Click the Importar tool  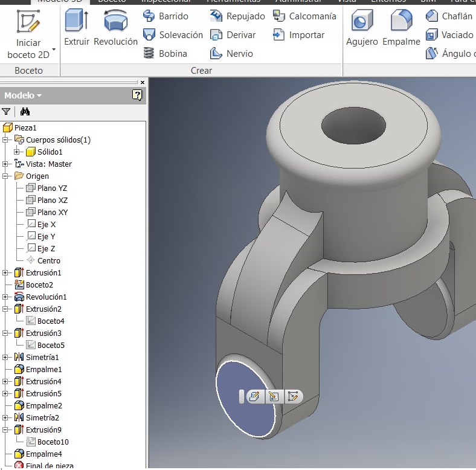coord(298,35)
